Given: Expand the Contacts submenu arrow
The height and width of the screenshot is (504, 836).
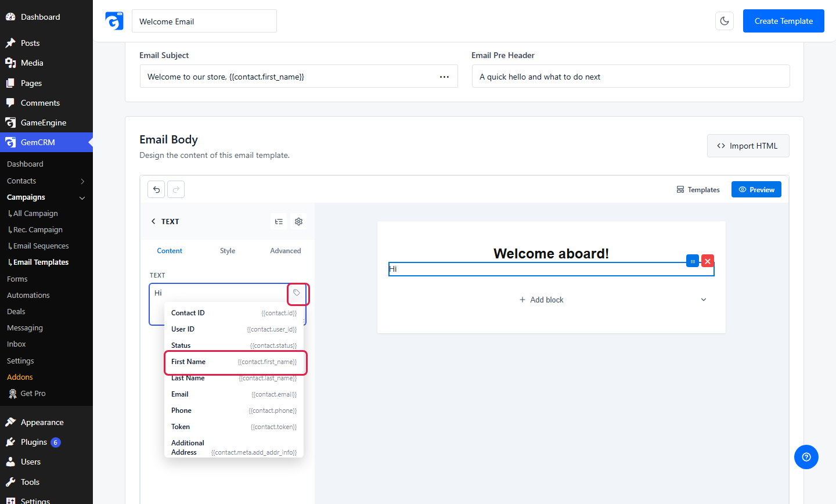Looking at the screenshot, I should [82, 181].
